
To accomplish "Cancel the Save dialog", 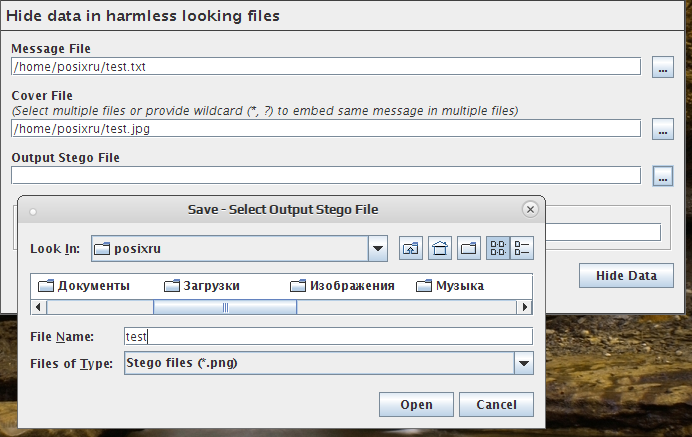I will pos(496,404).
